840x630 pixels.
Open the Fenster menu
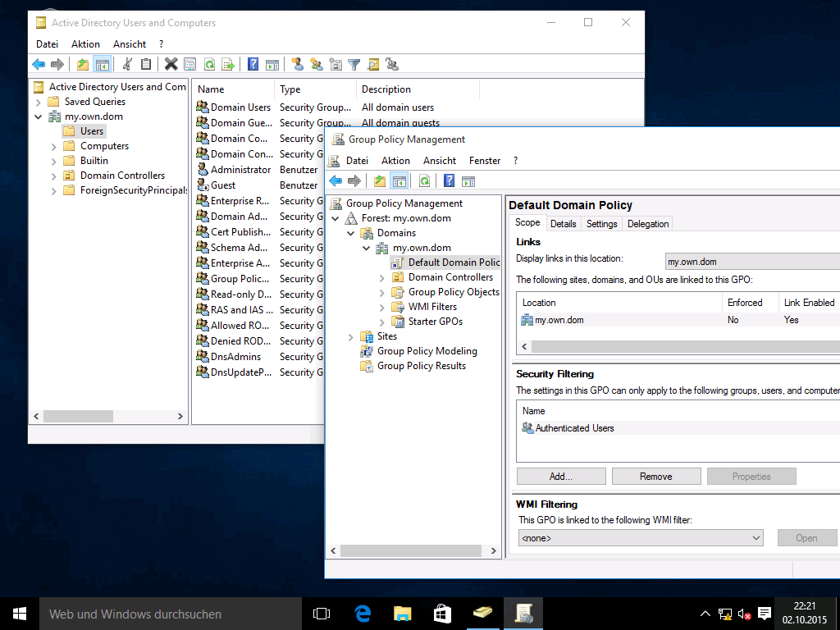point(485,161)
